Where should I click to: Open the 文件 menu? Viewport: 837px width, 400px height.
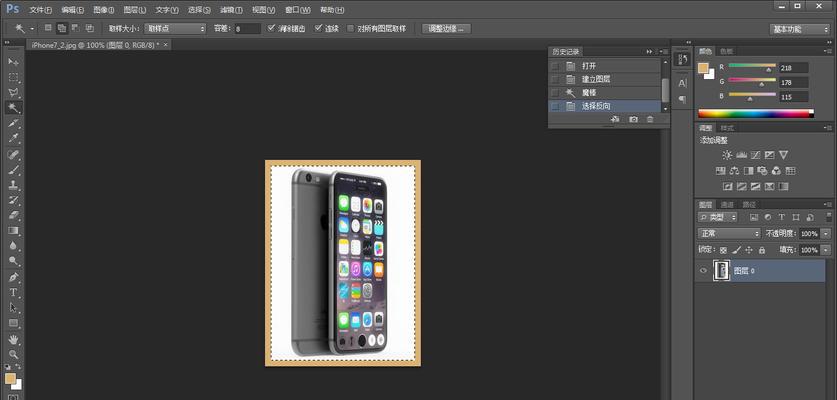[x=41, y=10]
